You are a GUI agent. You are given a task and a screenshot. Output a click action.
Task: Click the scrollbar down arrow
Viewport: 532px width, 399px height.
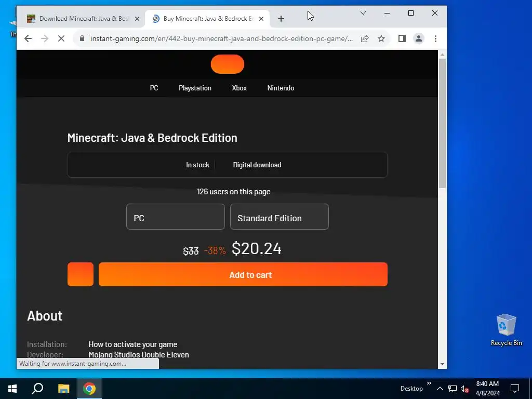pyautogui.click(x=442, y=364)
